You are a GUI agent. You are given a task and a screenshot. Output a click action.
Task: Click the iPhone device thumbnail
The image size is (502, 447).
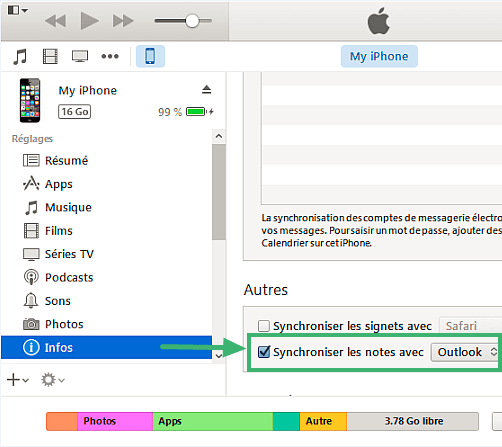(30, 100)
